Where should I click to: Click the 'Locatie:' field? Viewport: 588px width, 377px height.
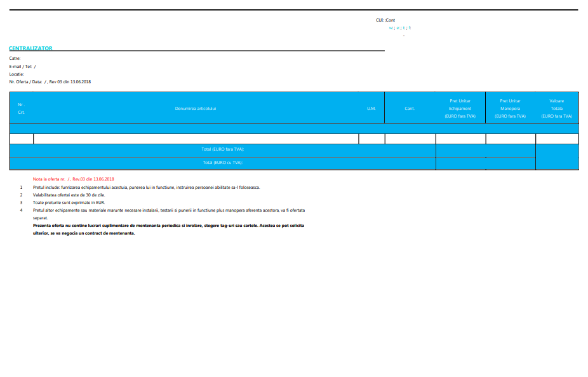(17, 74)
